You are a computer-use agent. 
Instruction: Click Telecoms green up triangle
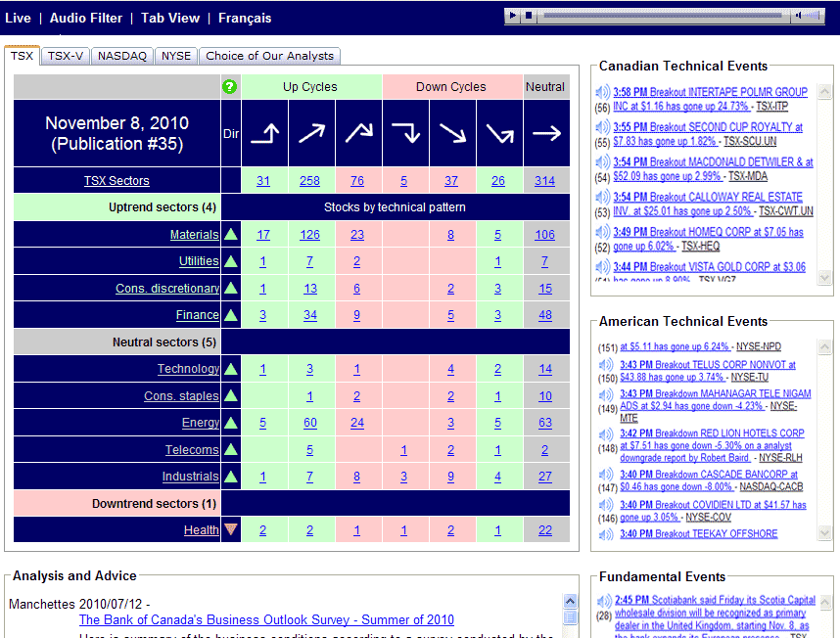point(231,449)
